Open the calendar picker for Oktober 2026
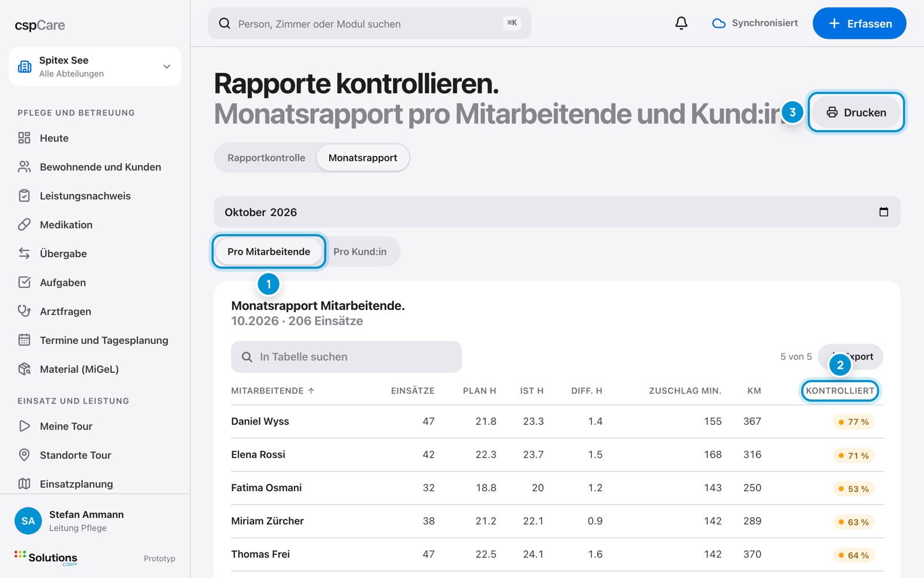924x578 pixels. [884, 212]
